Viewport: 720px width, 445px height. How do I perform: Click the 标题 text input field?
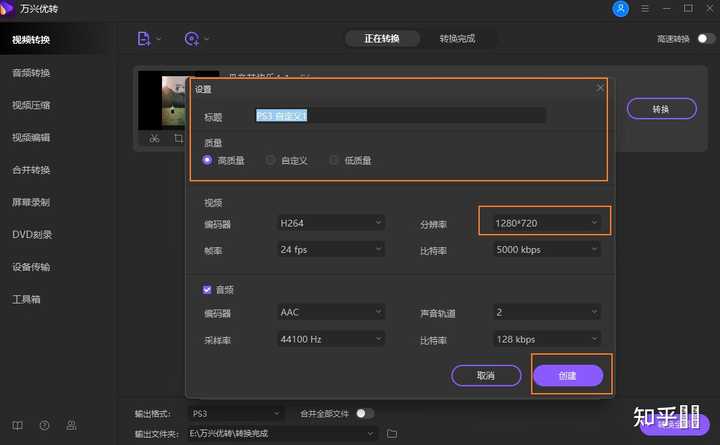point(400,116)
